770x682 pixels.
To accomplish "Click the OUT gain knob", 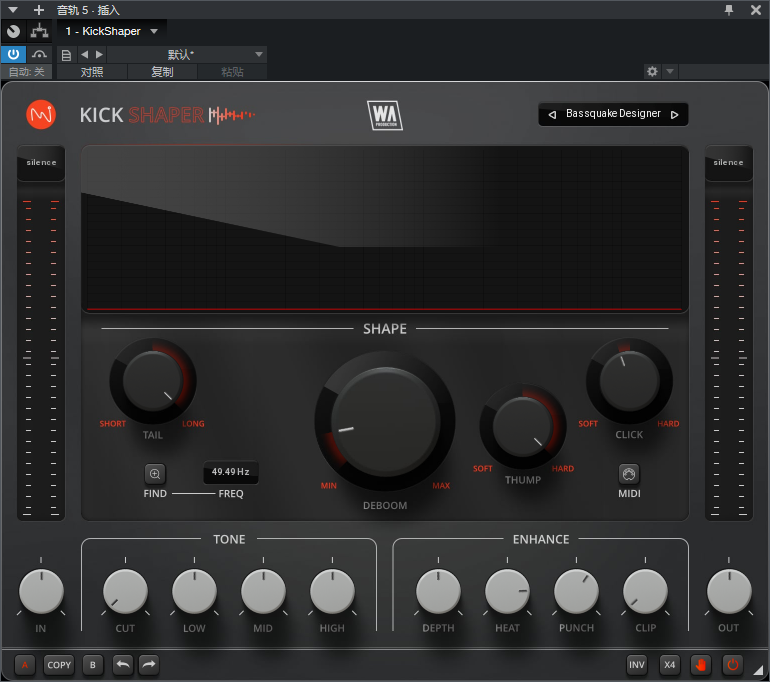I will coord(729,592).
